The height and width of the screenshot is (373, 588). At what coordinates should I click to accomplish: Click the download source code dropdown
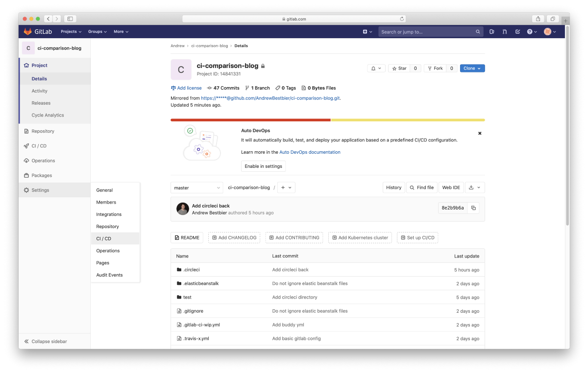pos(474,187)
